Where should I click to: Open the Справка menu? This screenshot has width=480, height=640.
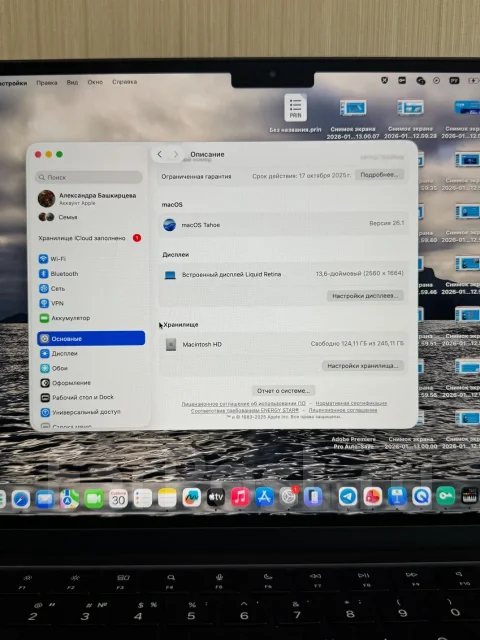(124, 82)
